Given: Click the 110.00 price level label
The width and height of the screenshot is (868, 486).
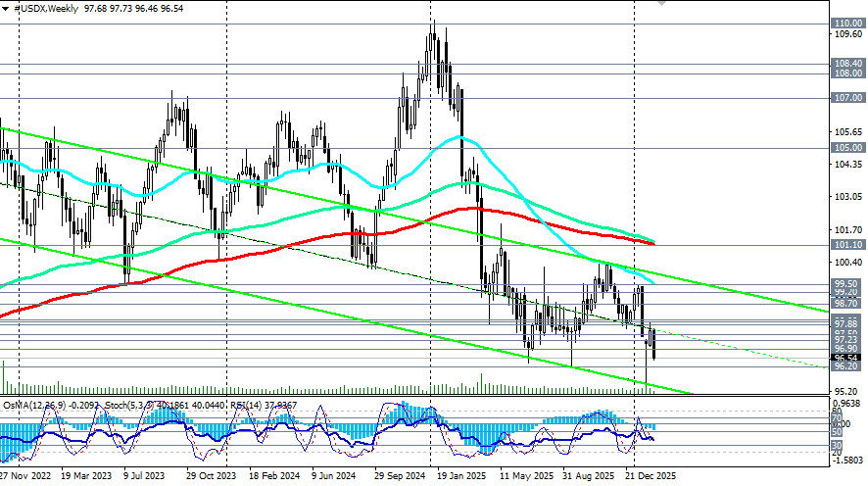Looking at the screenshot, I should [848, 24].
